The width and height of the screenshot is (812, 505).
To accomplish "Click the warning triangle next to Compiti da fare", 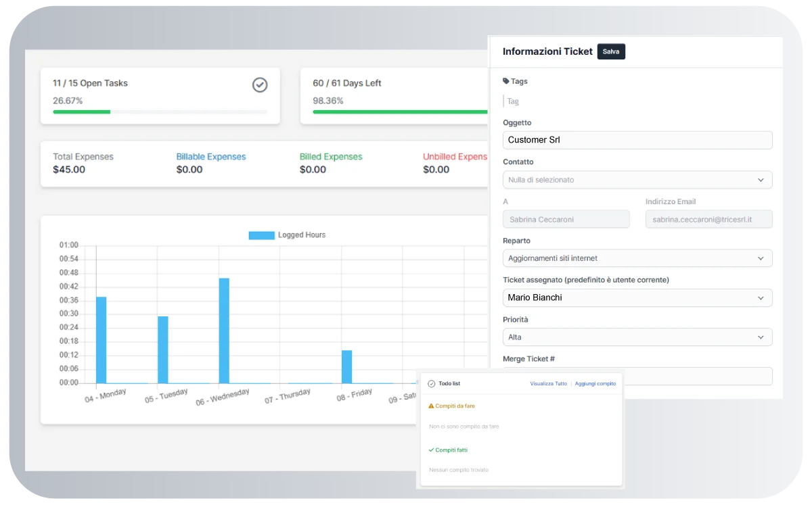I will tap(431, 406).
